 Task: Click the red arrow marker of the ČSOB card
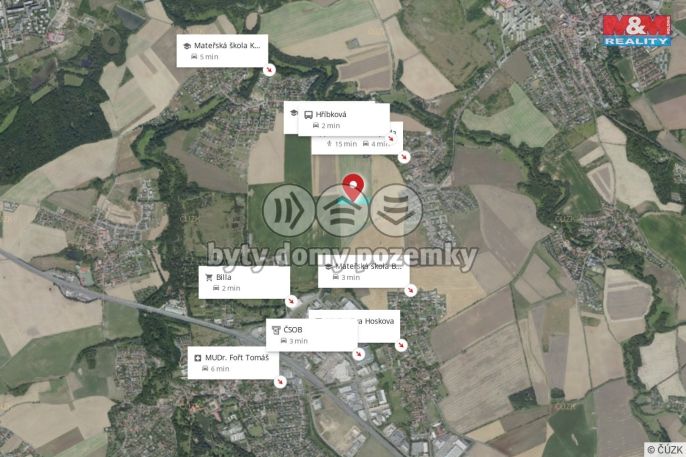point(359,353)
